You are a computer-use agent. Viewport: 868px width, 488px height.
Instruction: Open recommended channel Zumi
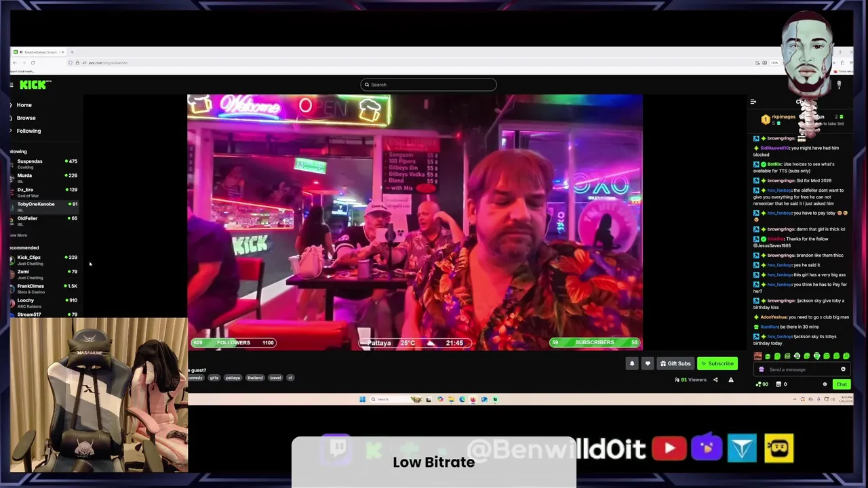(x=44, y=274)
